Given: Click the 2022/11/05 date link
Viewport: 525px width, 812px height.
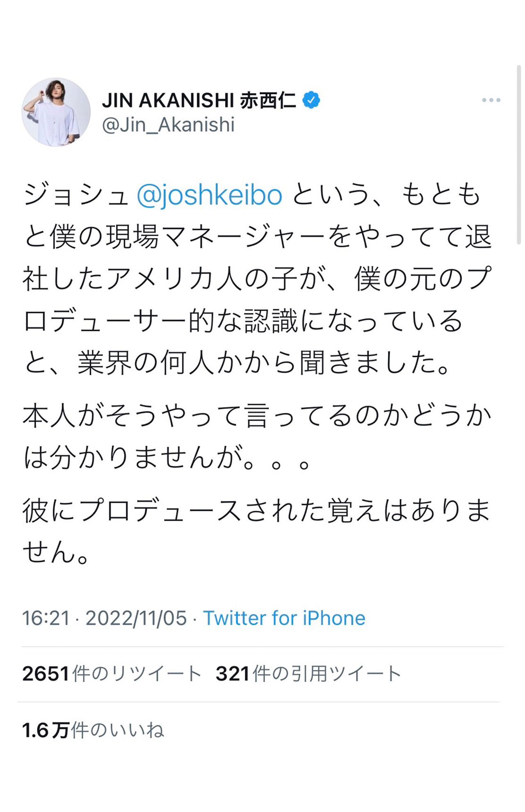Looking at the screenshot, I should click(134, 618).
